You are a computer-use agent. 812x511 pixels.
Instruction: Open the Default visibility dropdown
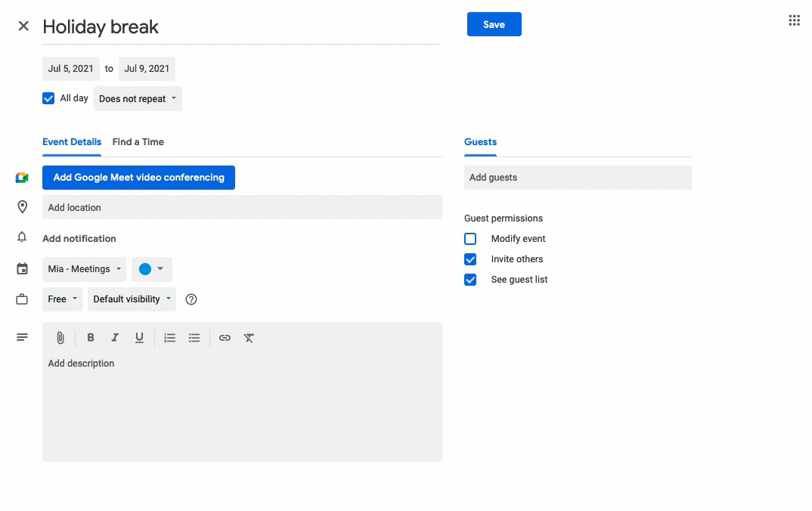pyautogui.click(x=132, y=299)
